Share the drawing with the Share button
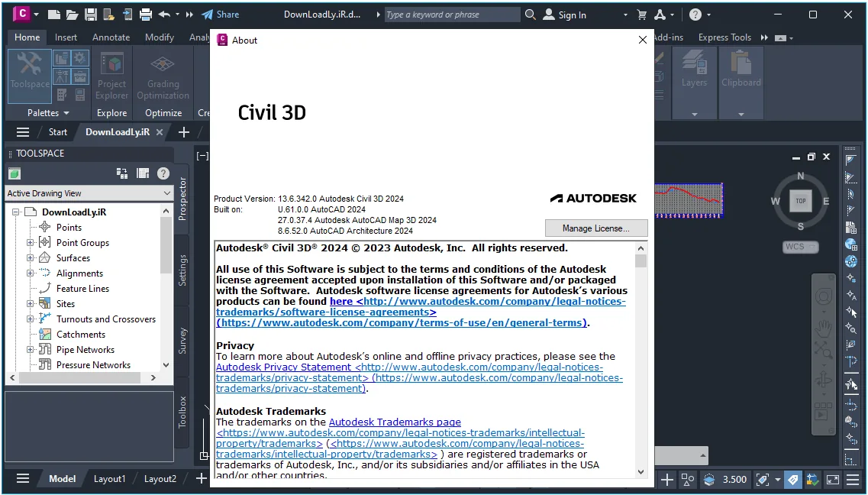The image size is (868, 495). (221, 15)
